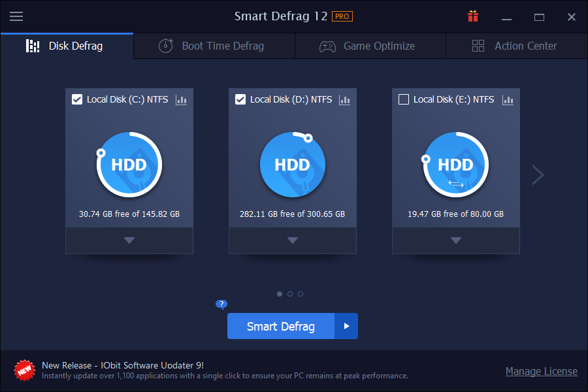Click the Smart Defrag 12 title text
The height and width of the screenshot is (392, 588).
[281, 16]
